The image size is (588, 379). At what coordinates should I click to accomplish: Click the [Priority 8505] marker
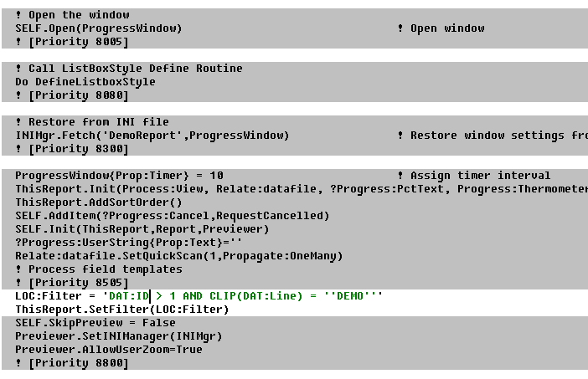[x=79, y=283]
